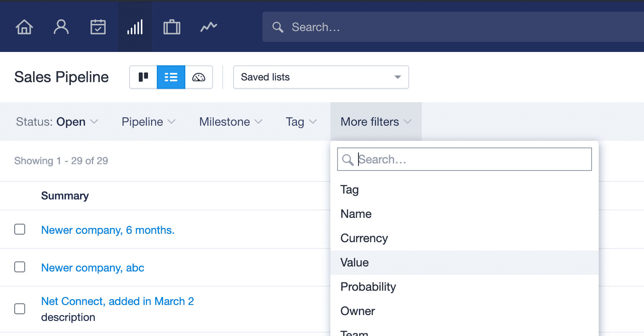
Task: Click the magnifier icon in the filter search
Action: 348,160
